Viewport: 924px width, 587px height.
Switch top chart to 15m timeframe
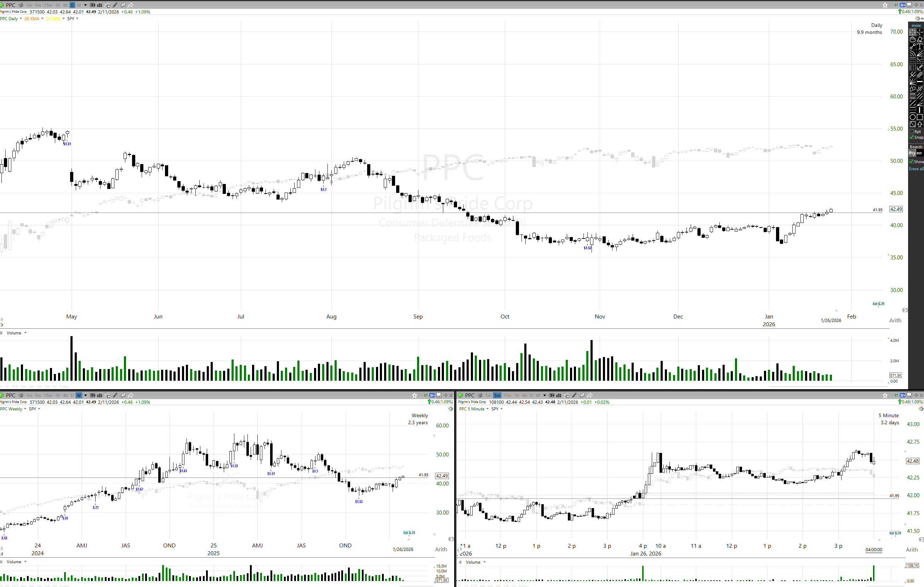(48, 5)
